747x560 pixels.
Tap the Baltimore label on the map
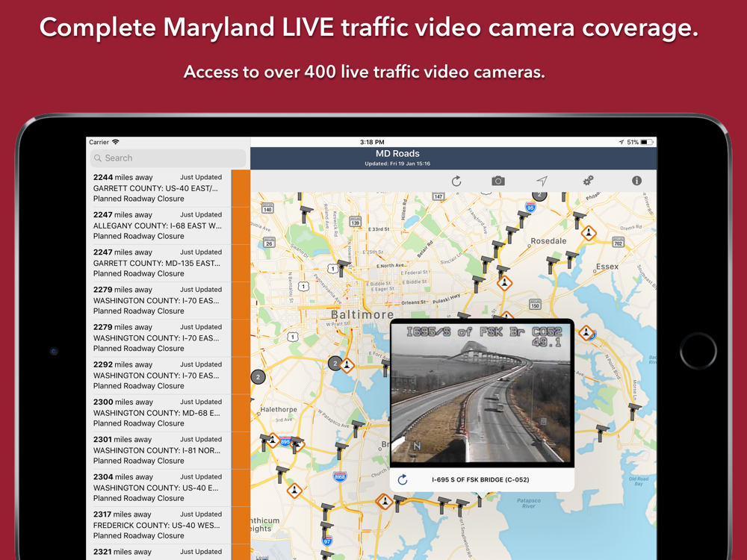coord(362,315)
